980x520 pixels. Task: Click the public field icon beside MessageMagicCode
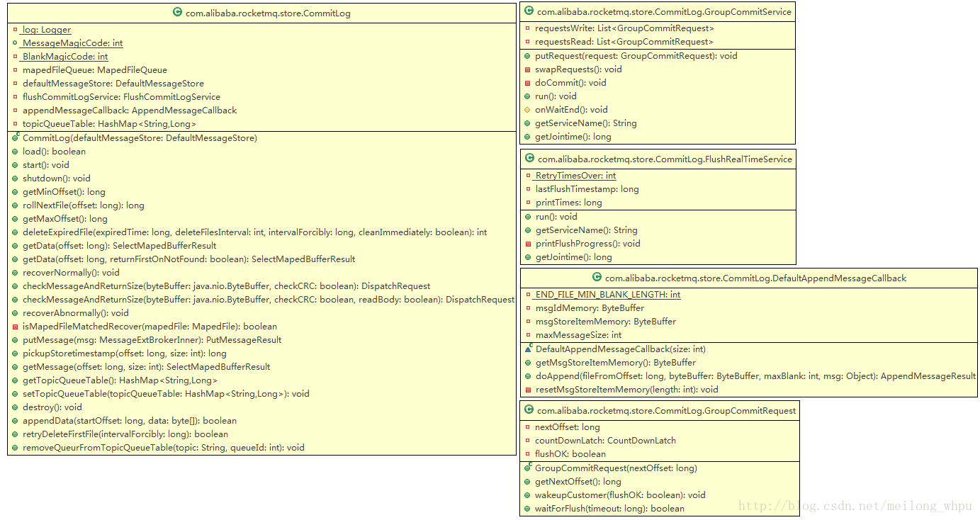(x=15, y=43)
